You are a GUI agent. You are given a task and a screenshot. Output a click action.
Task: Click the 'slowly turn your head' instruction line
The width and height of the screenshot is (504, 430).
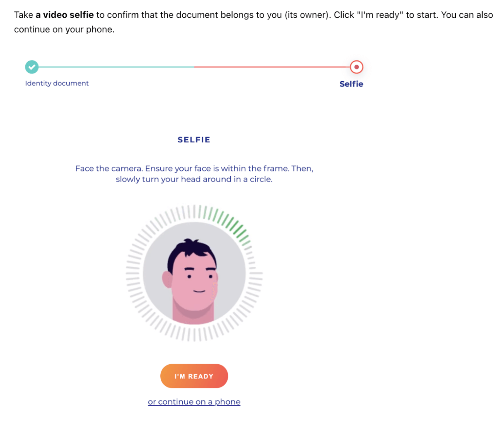[x=194, y=180]
